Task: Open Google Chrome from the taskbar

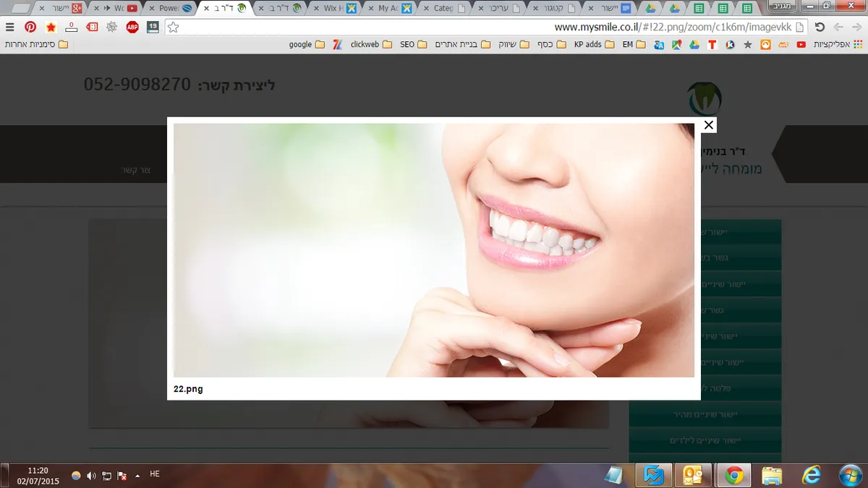Action: pyautogui.click(x=733, y=475)
